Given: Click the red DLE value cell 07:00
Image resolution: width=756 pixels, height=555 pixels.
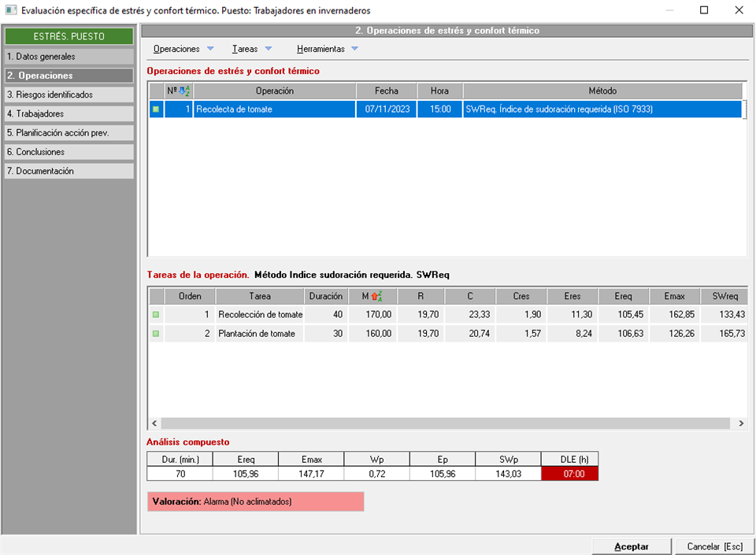Looking at the screenshot, I should tap(569, 474).
